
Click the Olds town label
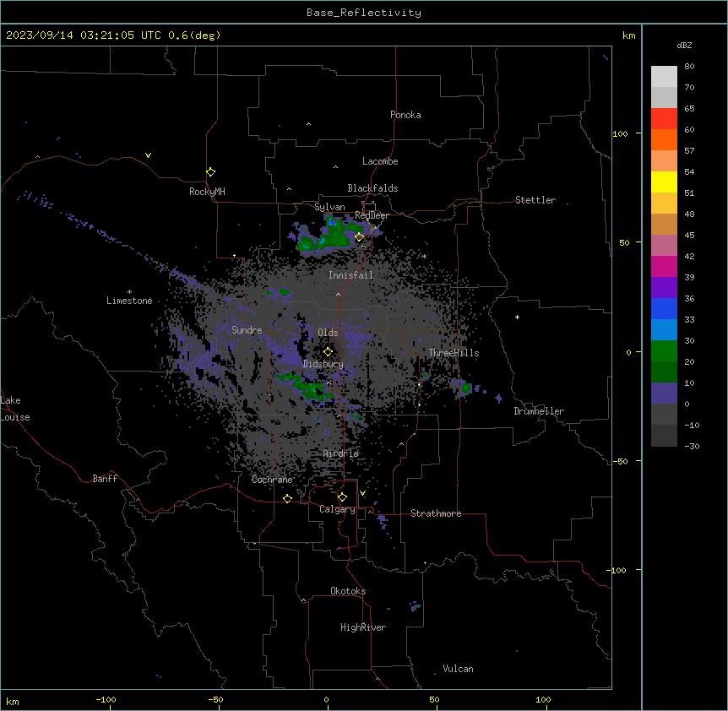(x=328, y=333)
